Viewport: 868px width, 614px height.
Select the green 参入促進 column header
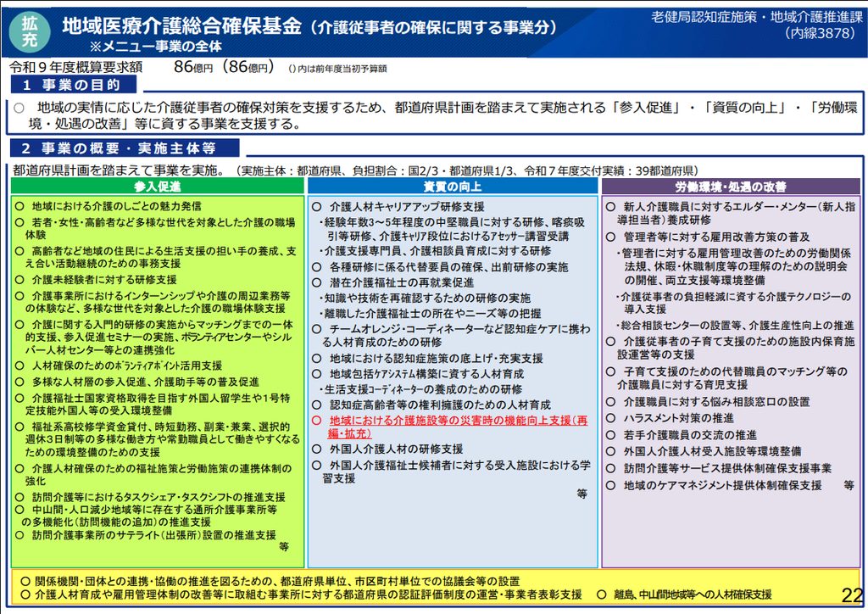coord(157,187)
